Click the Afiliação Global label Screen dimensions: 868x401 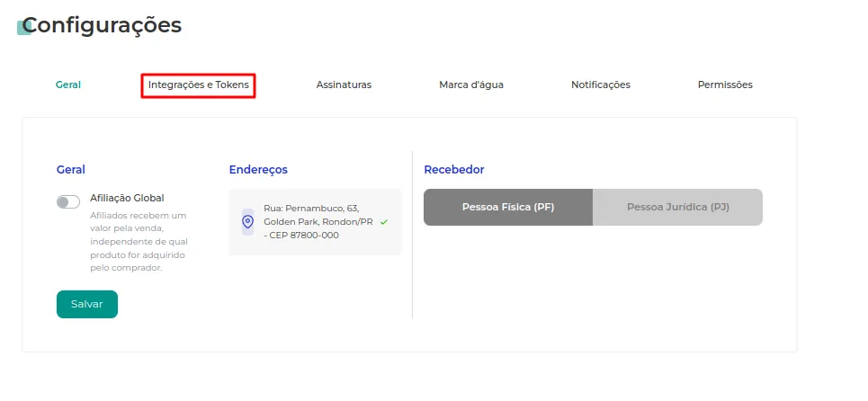pyautogui.click(x=128, y=198)
